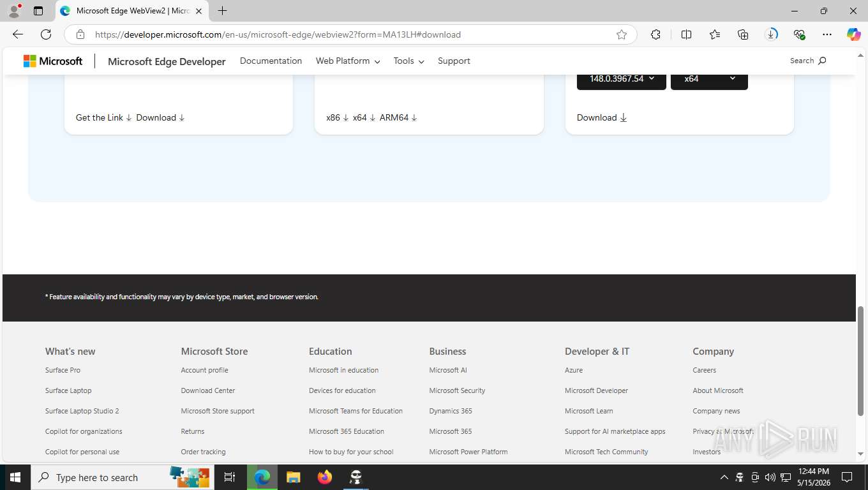Open the Microsoft Learn link
868x490 pixels.
(588, 411)
